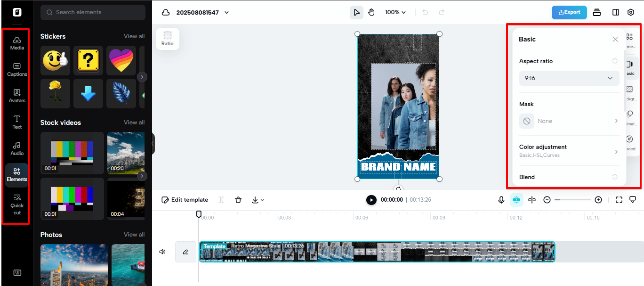This screenshot has width=644, height=286.
Task: Click the Export button
Action: click(569, 12)
